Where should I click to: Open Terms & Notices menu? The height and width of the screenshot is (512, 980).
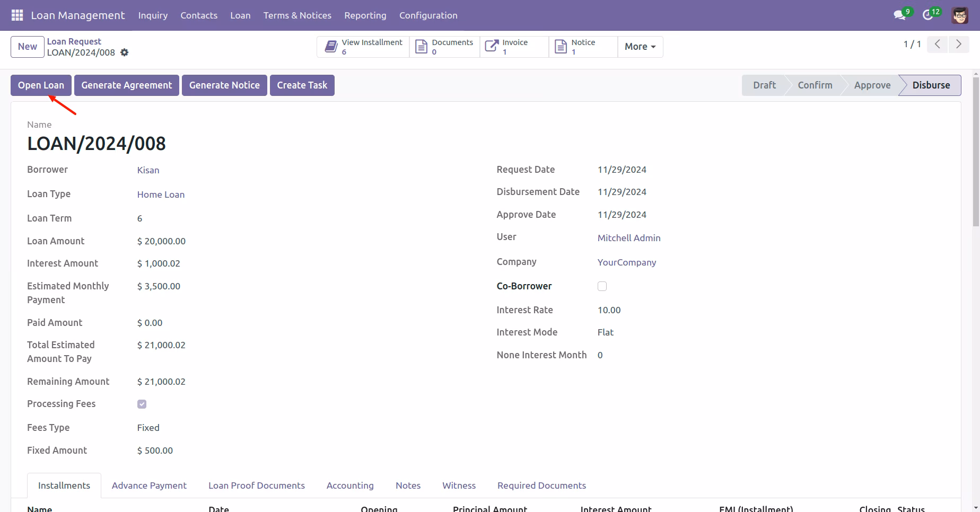point(297,15)
